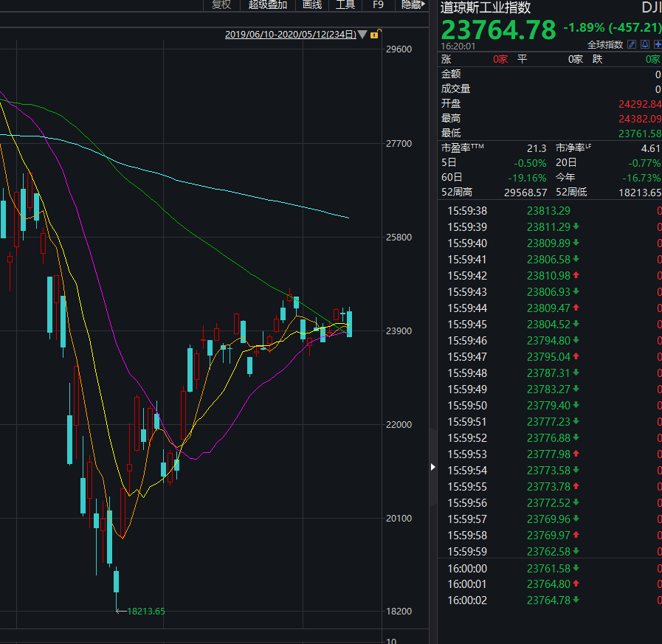Collapse the right quote panel arrow
Screen dimensions: 662x644
433,466
